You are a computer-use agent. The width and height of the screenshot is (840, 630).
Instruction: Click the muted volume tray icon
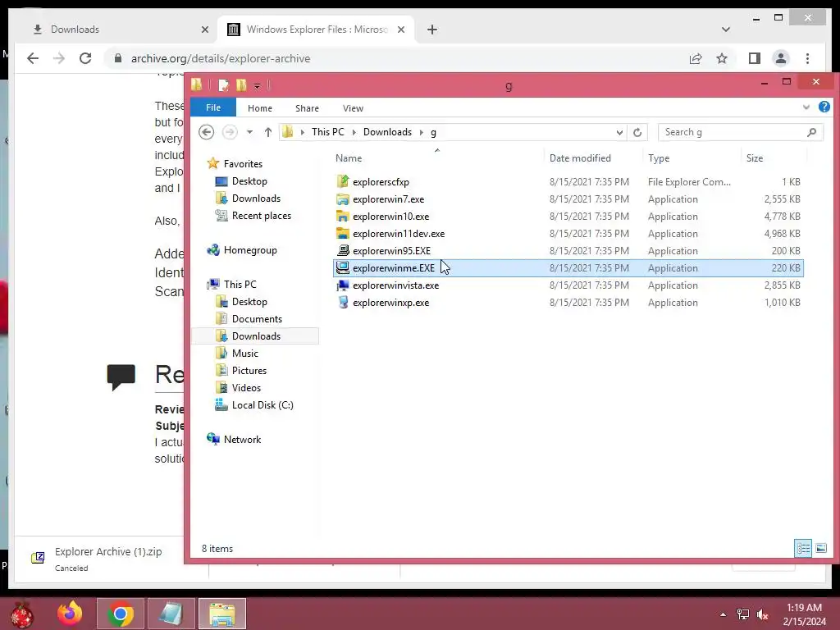tap(762, 614)
